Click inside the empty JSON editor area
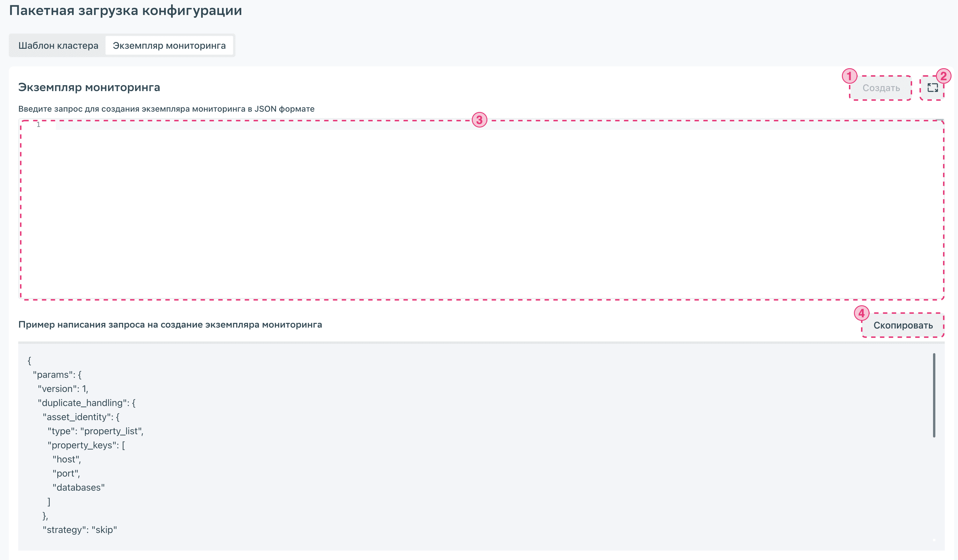The image size is (958, 560). (x=479, y=213)
